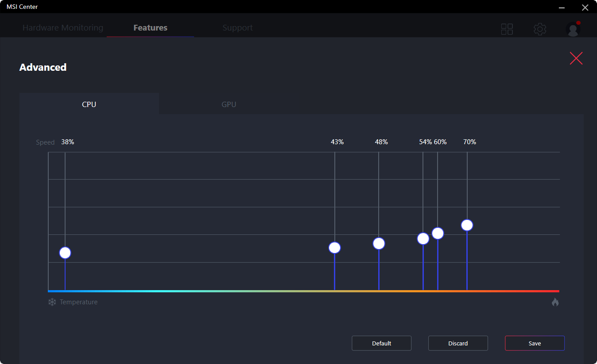Click the flame hot temperature icon

click(555, 302)
